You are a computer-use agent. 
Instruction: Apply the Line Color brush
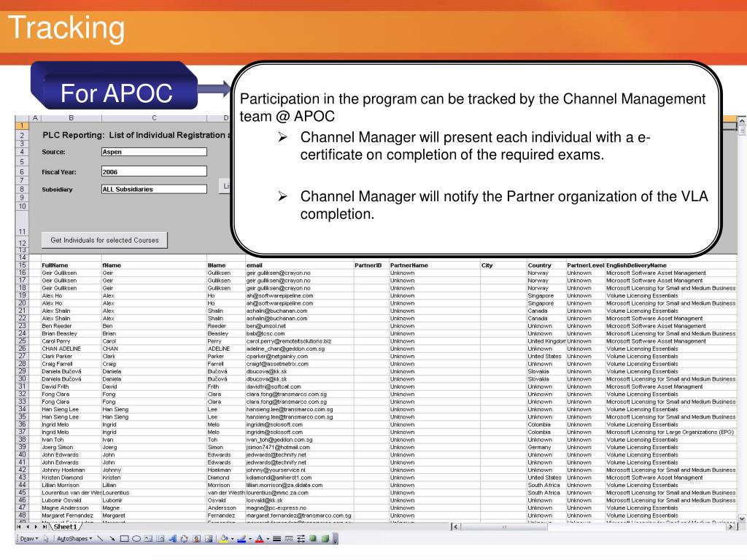pos(241,539)
